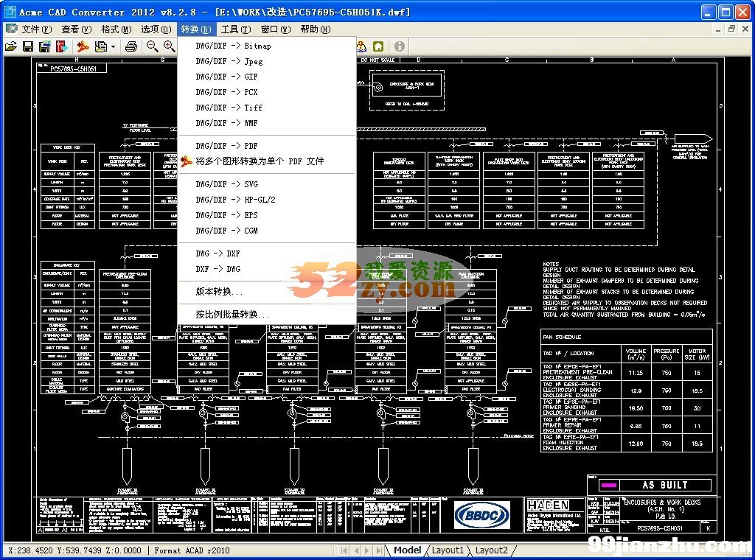Open the 窗口(W) menu
The width and height of the screenshot is (755, 560).
coord(276,29)
